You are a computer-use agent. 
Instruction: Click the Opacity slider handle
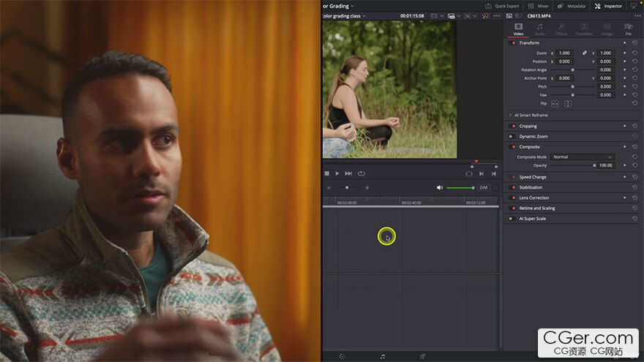(x=594, y=165)
